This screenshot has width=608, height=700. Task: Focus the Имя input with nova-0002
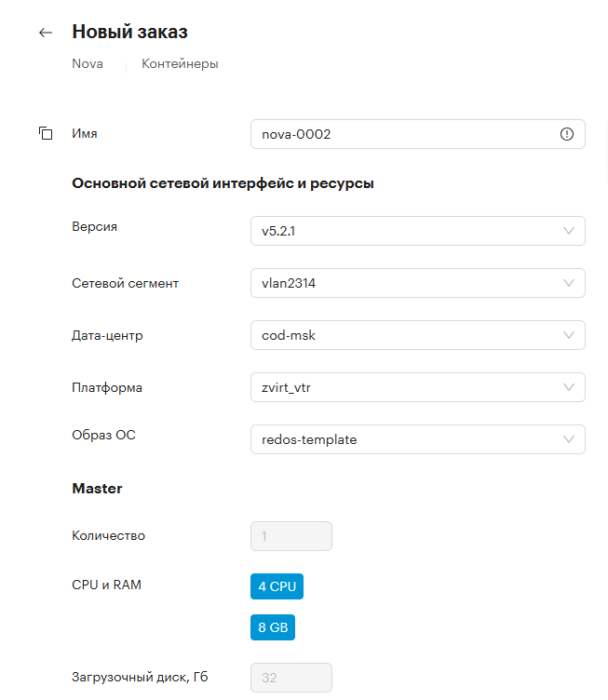(x=417, y=134)
